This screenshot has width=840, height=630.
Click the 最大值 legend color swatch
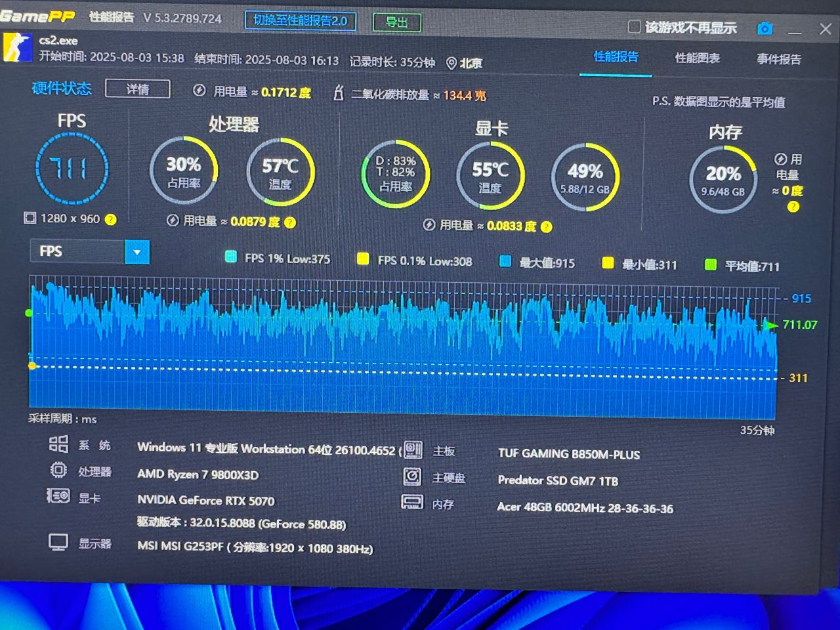point(505,261)
